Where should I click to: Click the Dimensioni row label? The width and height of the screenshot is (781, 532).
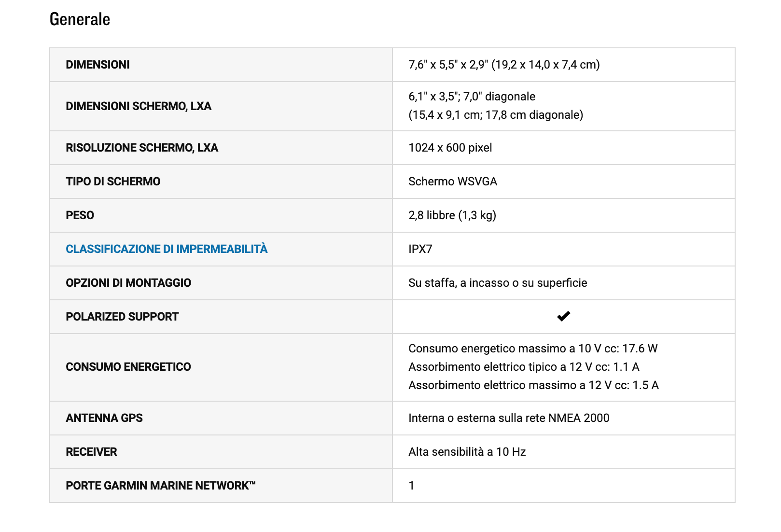98,65
